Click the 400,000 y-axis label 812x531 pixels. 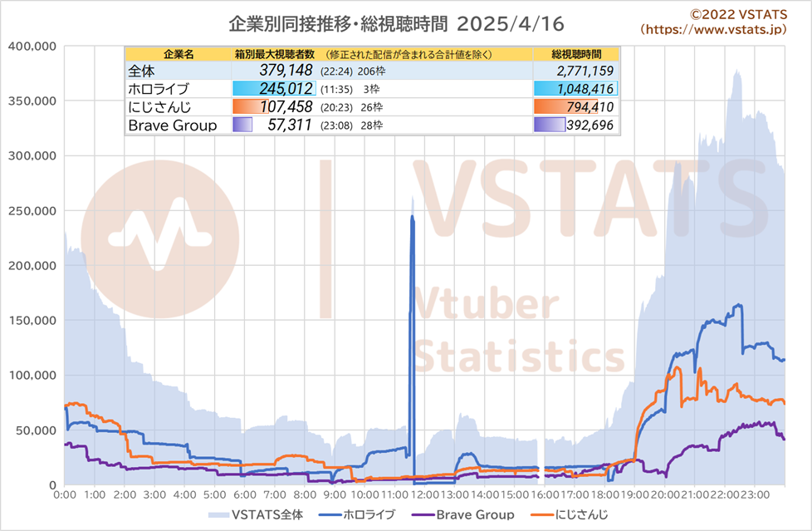click(x=32, y=47)
